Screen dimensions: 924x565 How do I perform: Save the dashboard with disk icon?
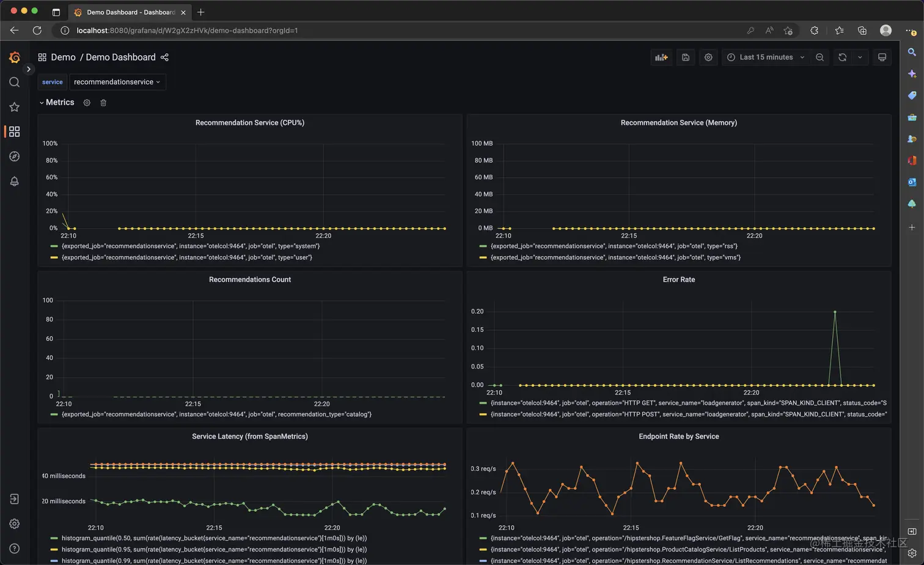pos(686,57)
